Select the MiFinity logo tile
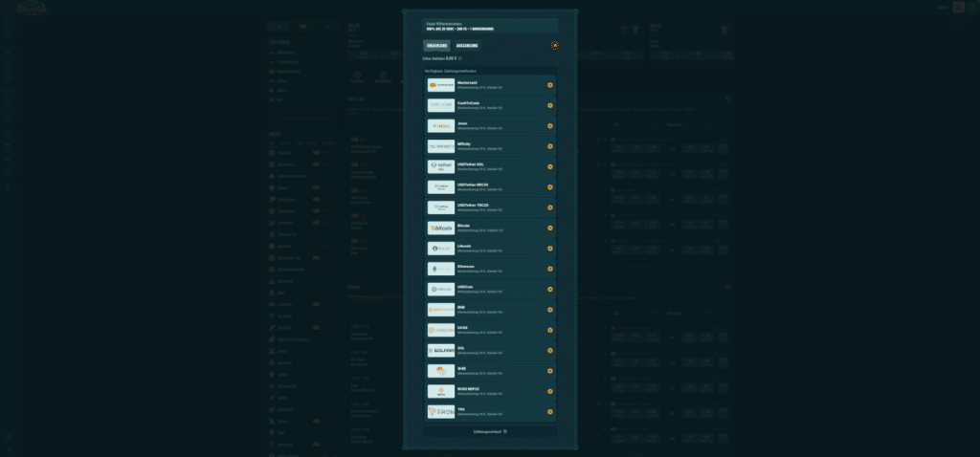 (x=440, y=146)
